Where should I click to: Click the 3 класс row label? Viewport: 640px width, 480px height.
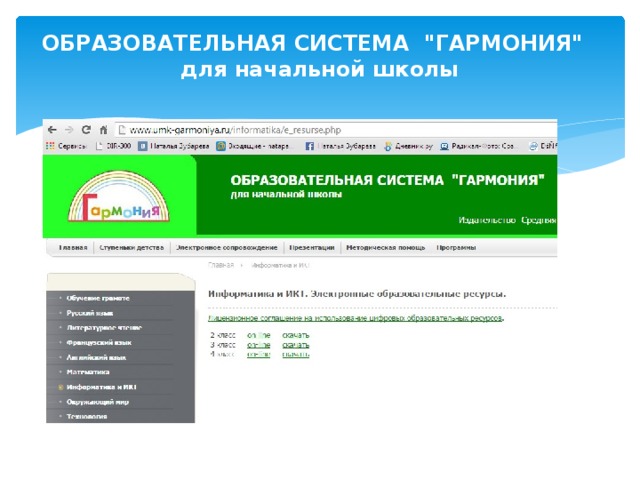(x=223, y=345)
